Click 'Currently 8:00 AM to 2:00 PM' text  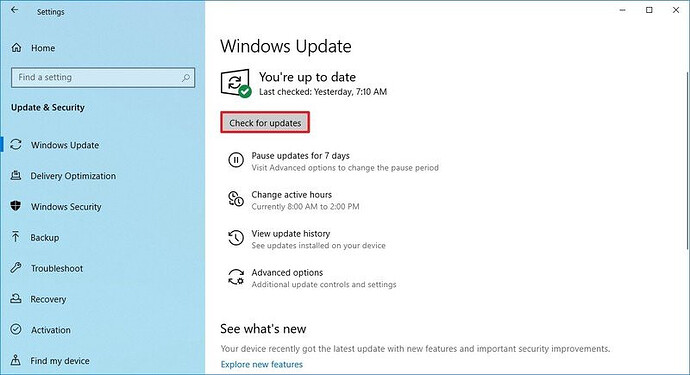coord(305,206)
